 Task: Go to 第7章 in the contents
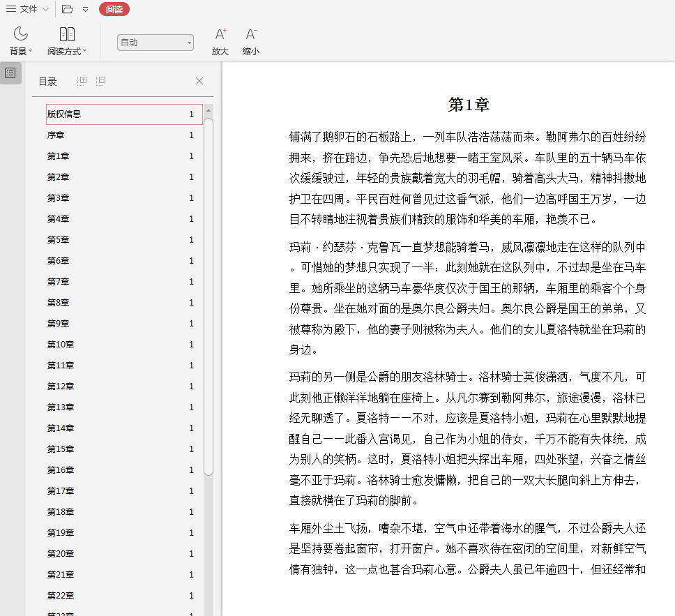click(x=124, y=282)
